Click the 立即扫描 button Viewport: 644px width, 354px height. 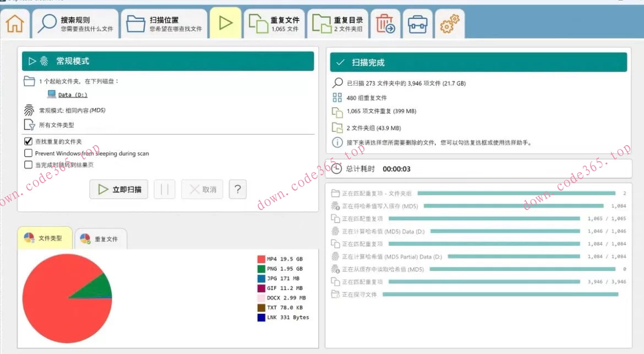coord(118,189)
